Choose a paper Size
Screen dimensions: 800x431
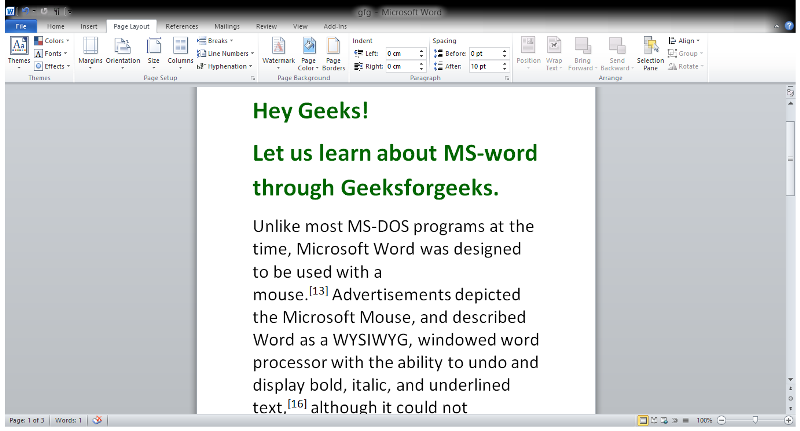tap(154, 53)
